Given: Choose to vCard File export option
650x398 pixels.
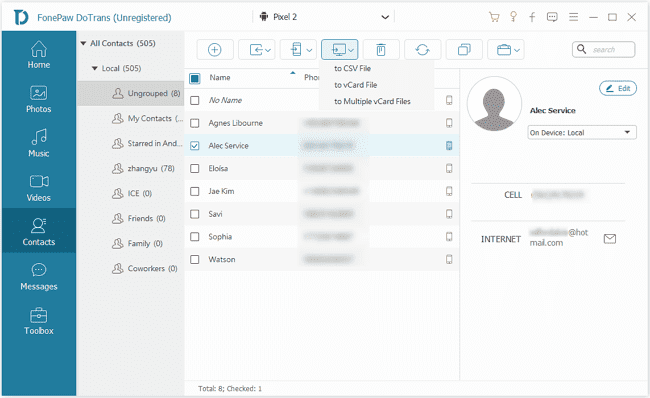Looking at the screenshot, I should [356, 85].
